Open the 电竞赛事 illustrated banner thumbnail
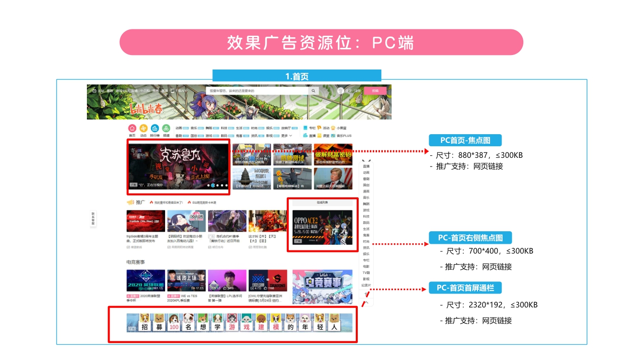The height and width of the screenshot is (362, 644). click(x=322, y=287)
